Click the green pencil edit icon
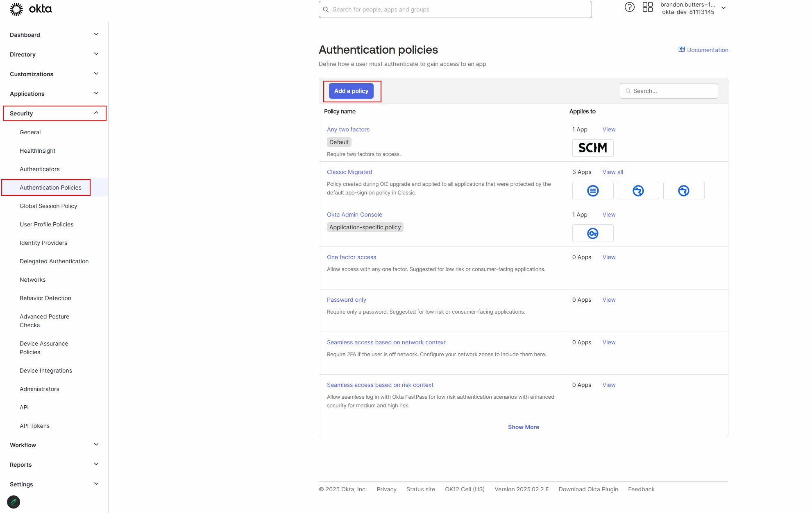 point(14,502)
